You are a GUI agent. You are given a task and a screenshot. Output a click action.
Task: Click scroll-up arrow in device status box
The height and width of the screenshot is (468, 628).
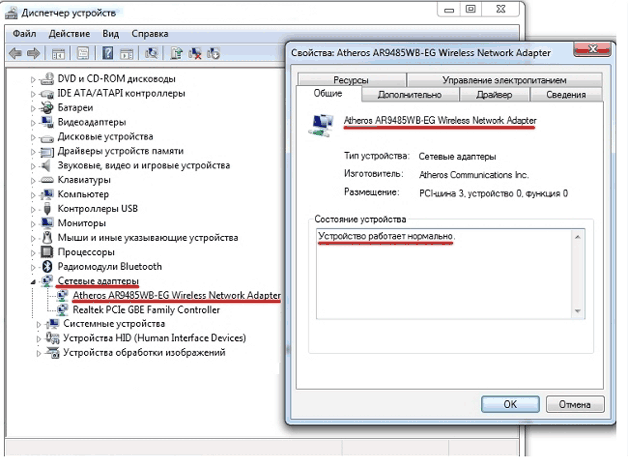[x=578, y=237]
